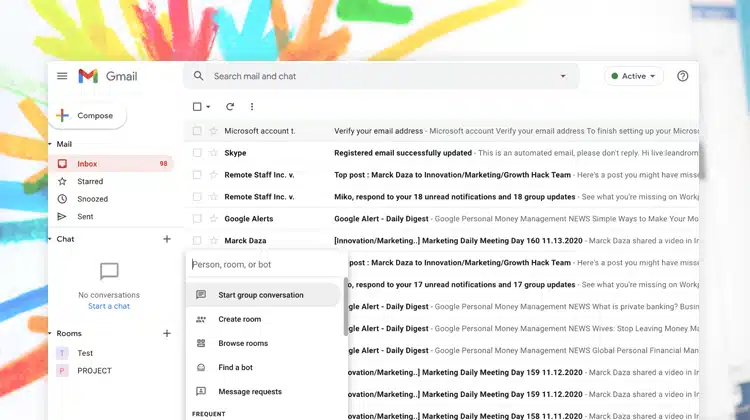Collapse the Mail section

click(x=50, y=144)
